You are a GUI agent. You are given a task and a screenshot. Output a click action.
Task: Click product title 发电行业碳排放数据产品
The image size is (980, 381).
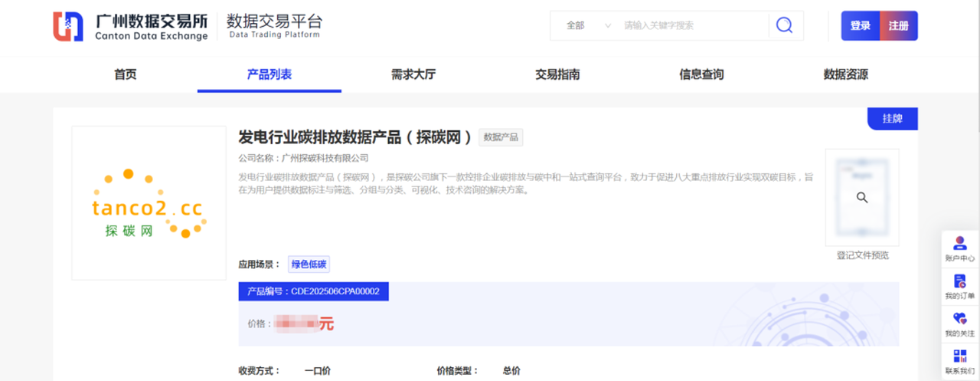356,137
